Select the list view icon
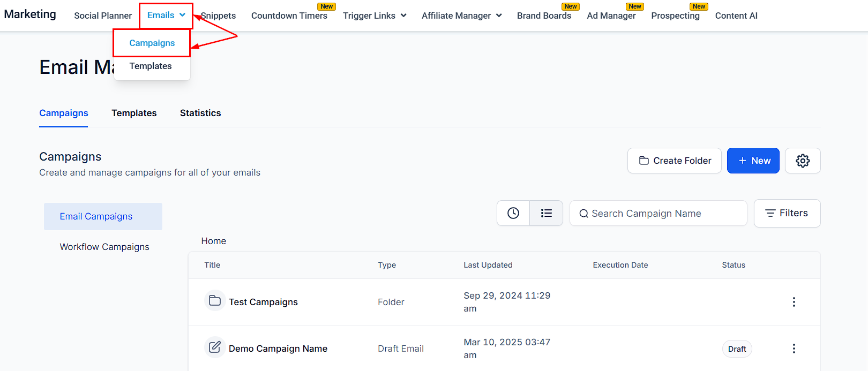The width and height of the screenshot is (868, 371). [546, 213]
